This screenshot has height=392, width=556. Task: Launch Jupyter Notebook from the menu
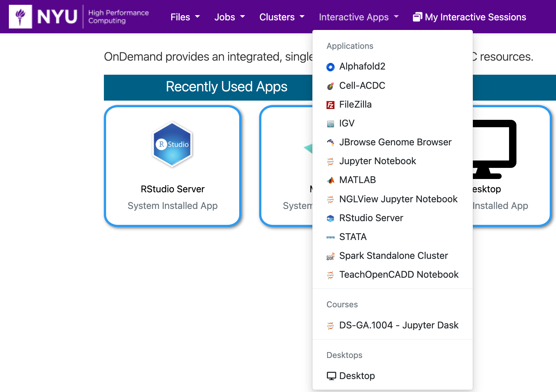click(393, 161)
